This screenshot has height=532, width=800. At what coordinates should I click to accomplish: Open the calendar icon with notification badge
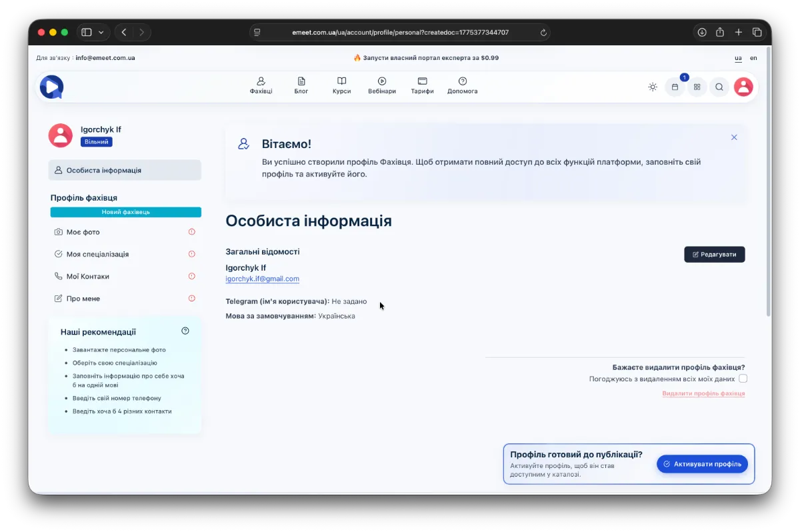pyautogui.click(x=675, y=87)
